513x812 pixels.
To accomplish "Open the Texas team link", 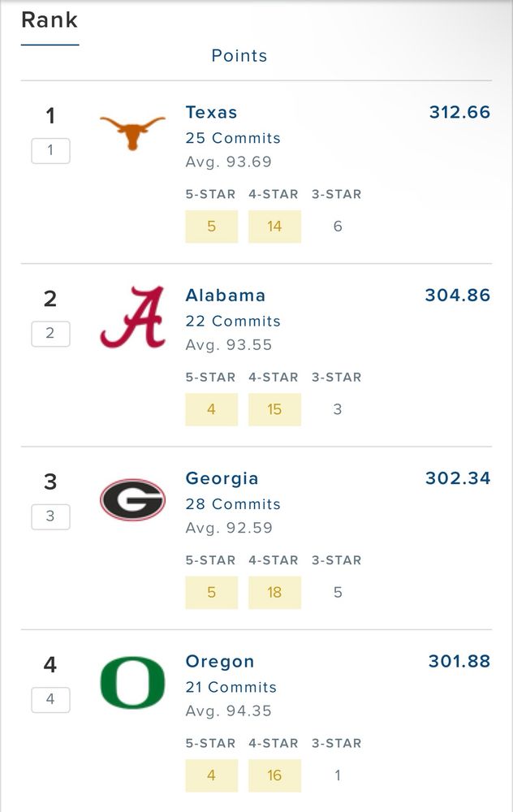I will click(x=211, y=112).
